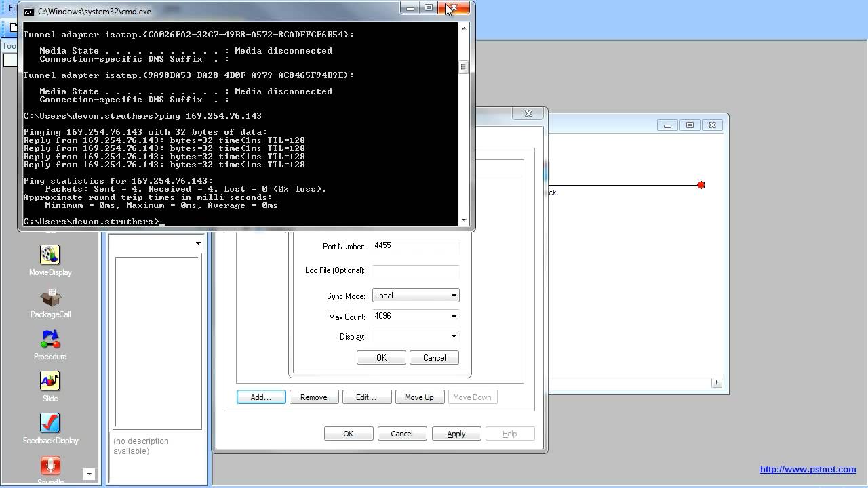Screen dimensions: 868x488
Task: Open the Max Count dropdown
Action: point(454,317)
